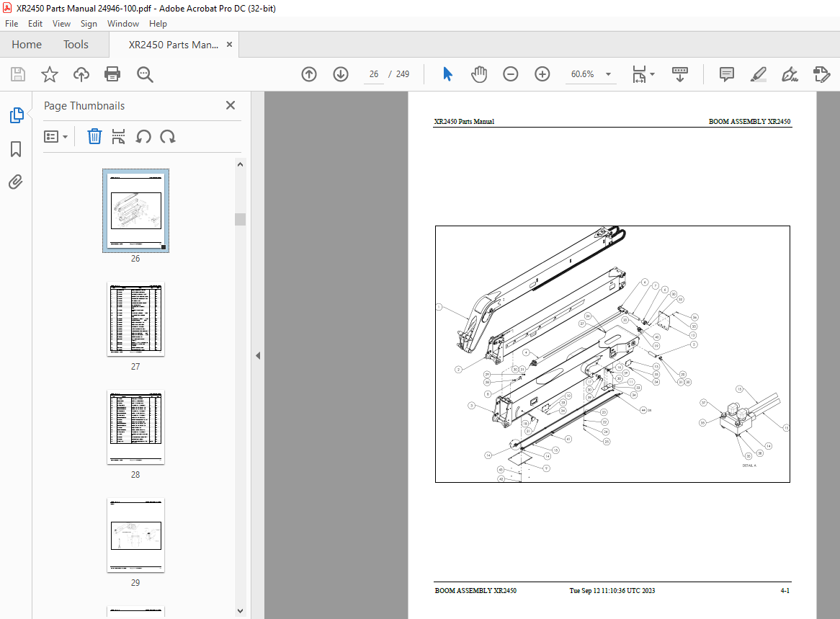Image resolution: width=840 pixels, height=619 pixels.
Task: Select the page 26 thumbnail
Action: coord(135,210)
